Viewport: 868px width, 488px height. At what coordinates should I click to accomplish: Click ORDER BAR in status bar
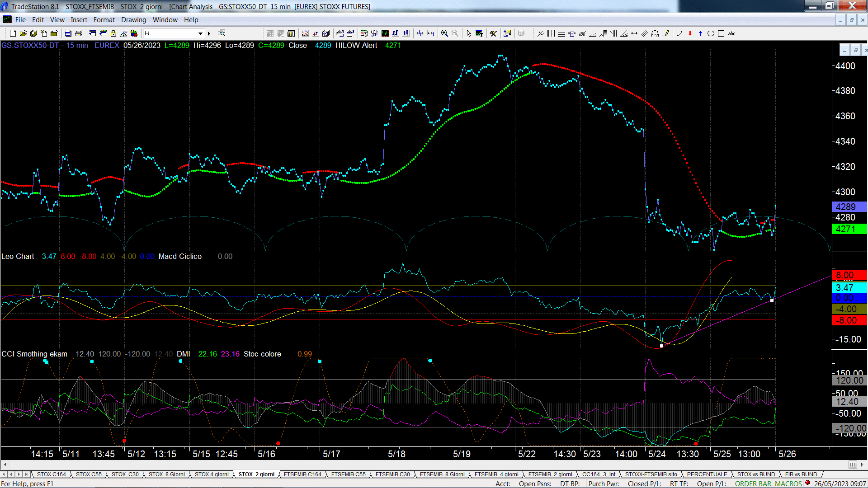tap(753, 483)
